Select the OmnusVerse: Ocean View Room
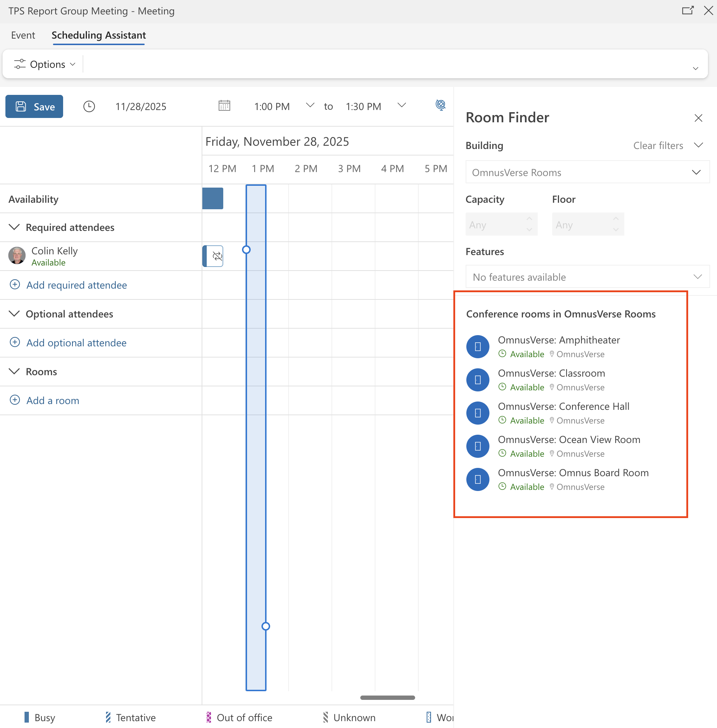 [569, 439]
